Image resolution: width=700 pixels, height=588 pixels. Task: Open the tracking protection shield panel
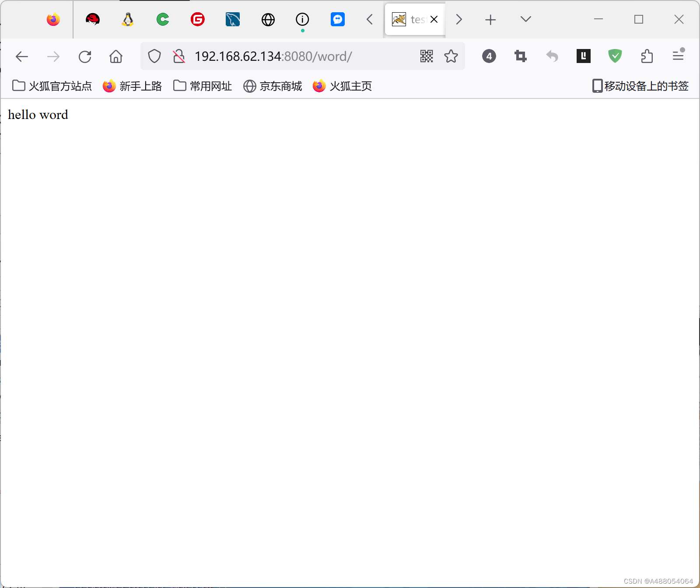pyautogui.click(x=154, y=56)
